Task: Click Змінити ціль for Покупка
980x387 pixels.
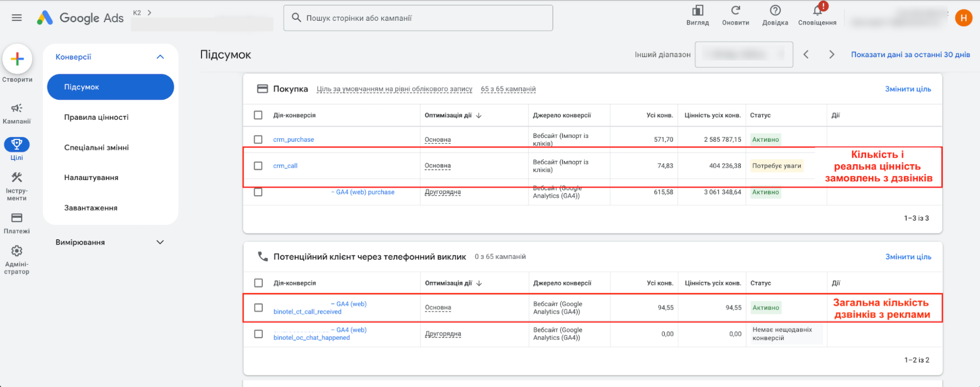Action: coord(908,89)
